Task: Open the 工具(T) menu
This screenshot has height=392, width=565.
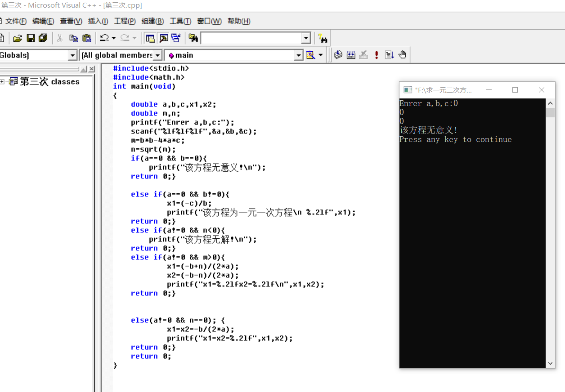Action: [180, 21]
